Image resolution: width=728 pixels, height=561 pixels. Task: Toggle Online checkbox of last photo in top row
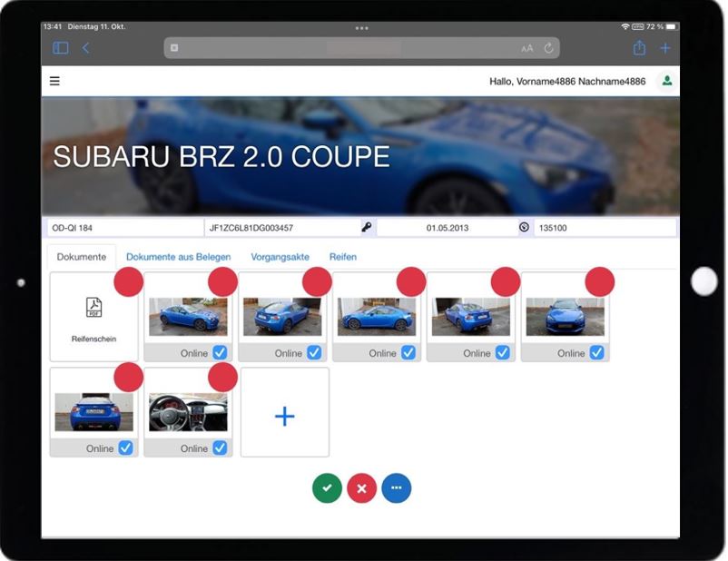tap(596, 353)
